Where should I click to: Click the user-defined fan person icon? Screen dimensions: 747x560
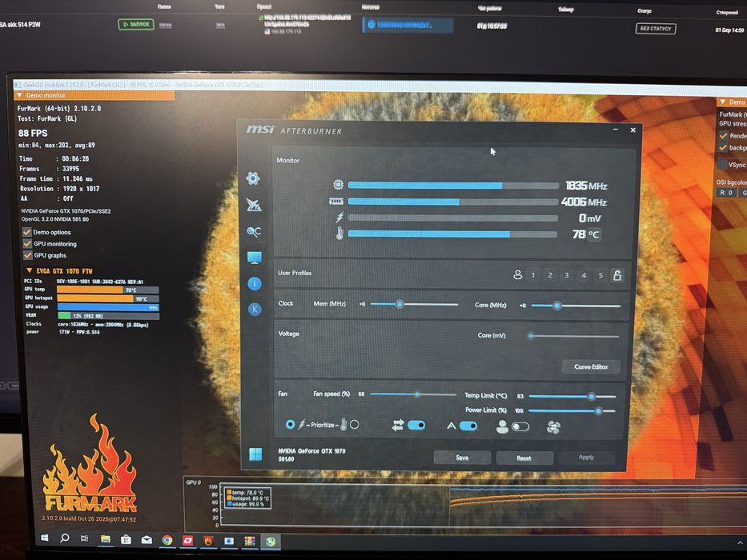[x=502, y=426]
